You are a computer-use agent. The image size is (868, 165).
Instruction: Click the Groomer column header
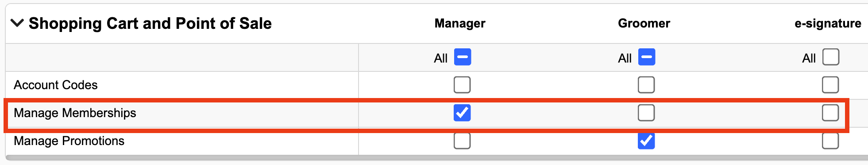644,23
